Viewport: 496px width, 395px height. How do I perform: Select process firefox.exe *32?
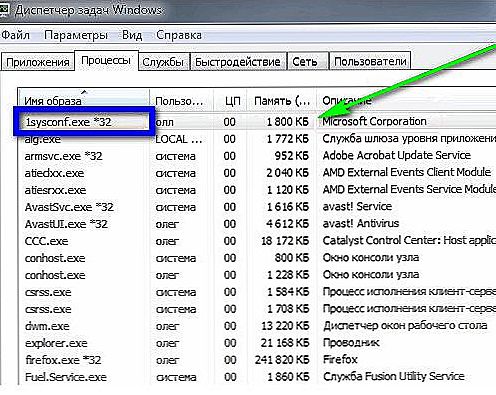(63, 360)
